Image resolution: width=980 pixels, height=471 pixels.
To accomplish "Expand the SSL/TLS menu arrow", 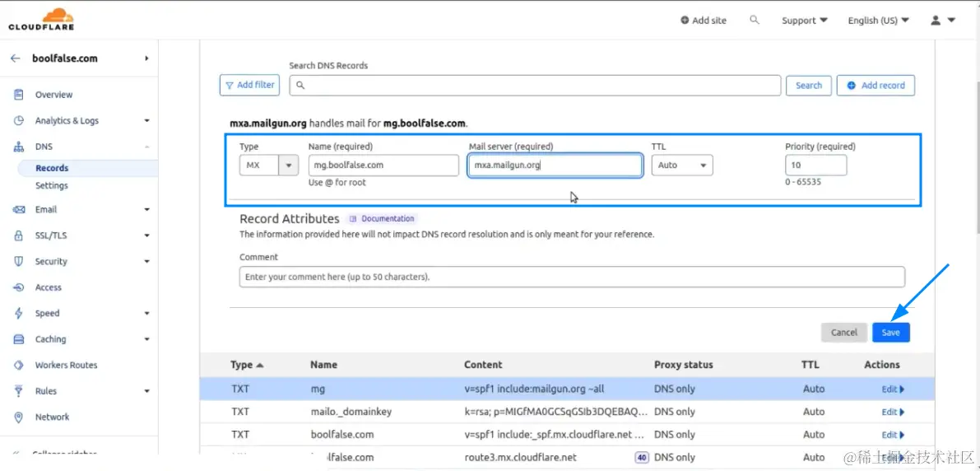I will (146, 235).
